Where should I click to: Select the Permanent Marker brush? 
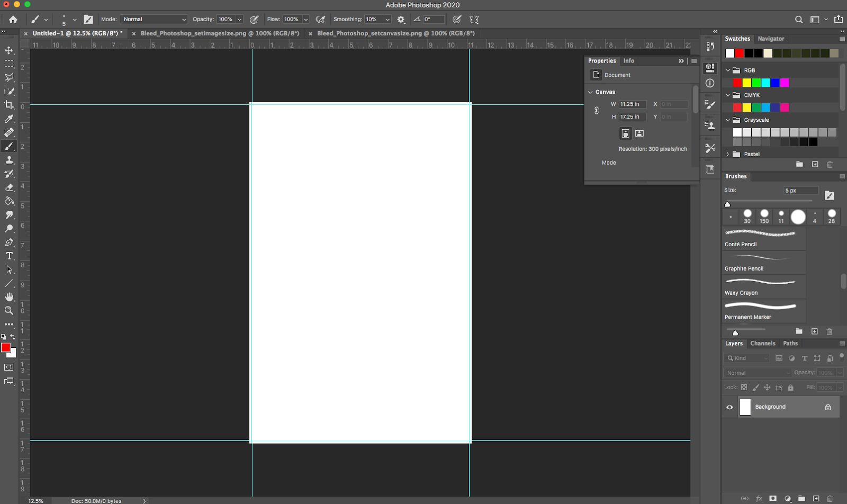(x=762, y=310)
